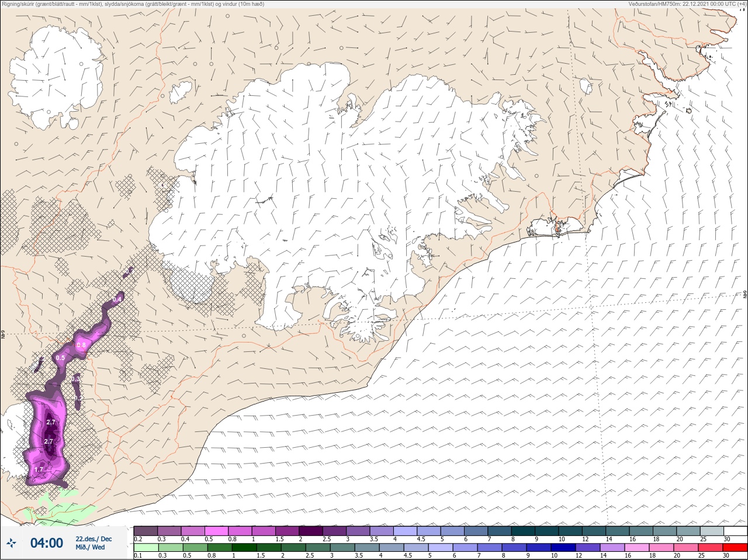
Task: Click the 0.5 snowfall value on the map
Action: click(x=60, y=358)
